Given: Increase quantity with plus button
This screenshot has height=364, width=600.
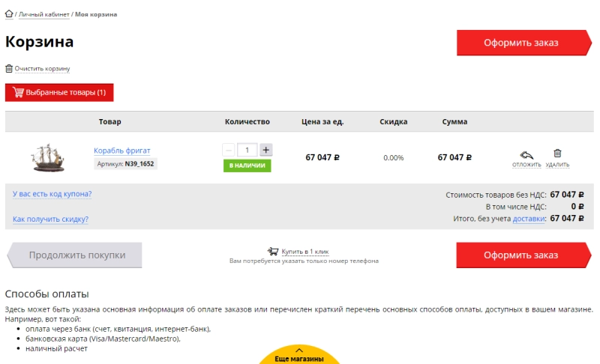Looking at the screenshot, I should [x=265, y=150].
